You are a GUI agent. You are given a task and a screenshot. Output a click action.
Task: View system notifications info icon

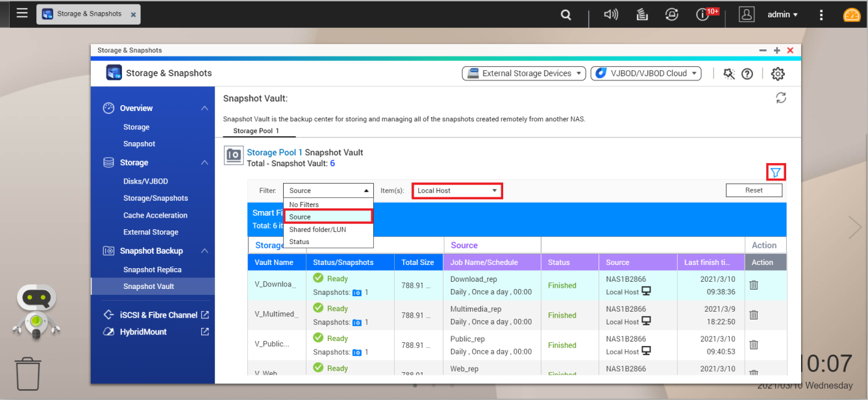[702, 14]
